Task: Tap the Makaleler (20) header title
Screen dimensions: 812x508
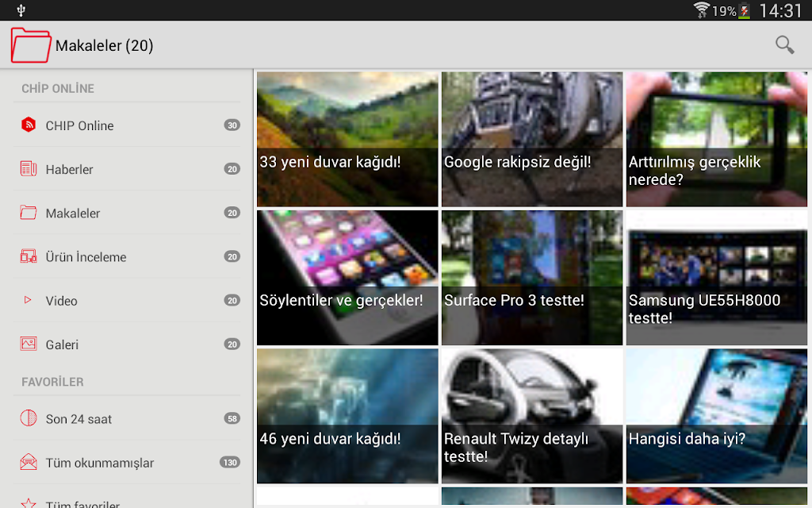Action: [104, 45]
